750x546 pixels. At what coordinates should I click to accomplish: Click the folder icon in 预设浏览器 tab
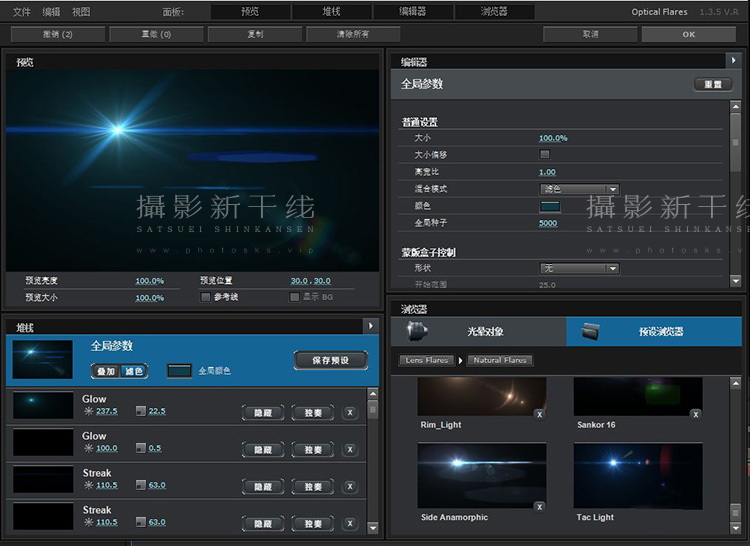click(590, 331)
